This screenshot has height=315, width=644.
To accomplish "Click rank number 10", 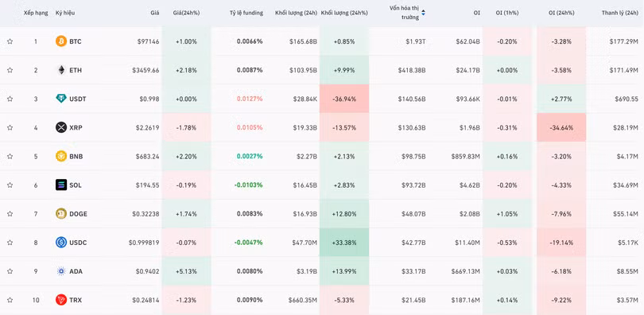I will [x=36, y=300].
